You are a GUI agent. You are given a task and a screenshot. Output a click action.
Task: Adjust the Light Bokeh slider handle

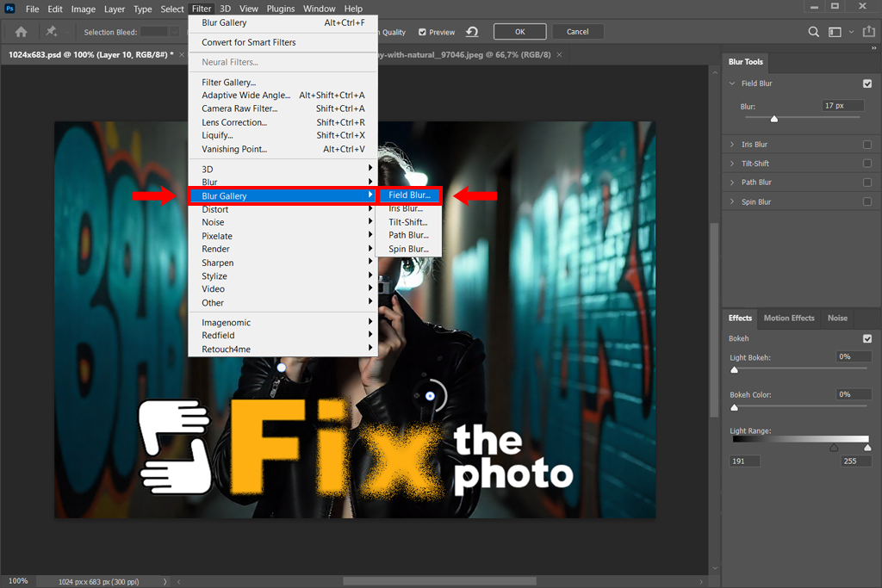(x=734, y=370)
